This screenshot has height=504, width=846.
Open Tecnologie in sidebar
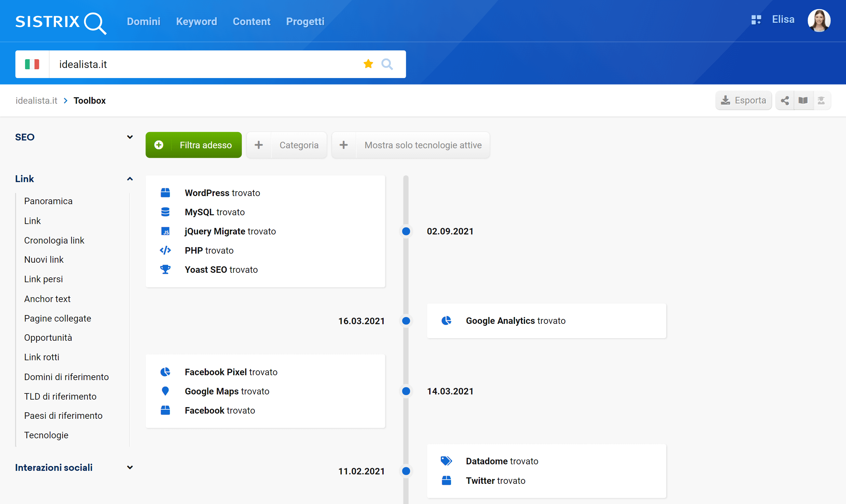point(46,435)
